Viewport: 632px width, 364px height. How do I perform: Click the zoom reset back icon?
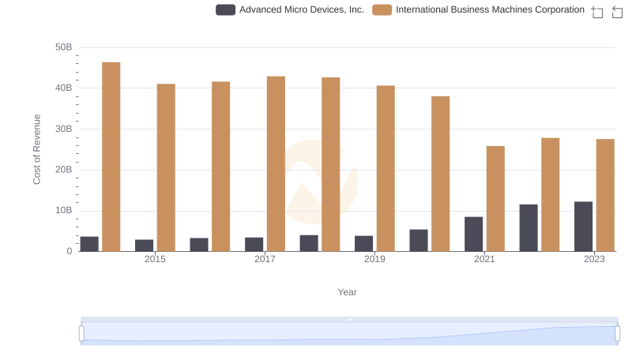617,12
